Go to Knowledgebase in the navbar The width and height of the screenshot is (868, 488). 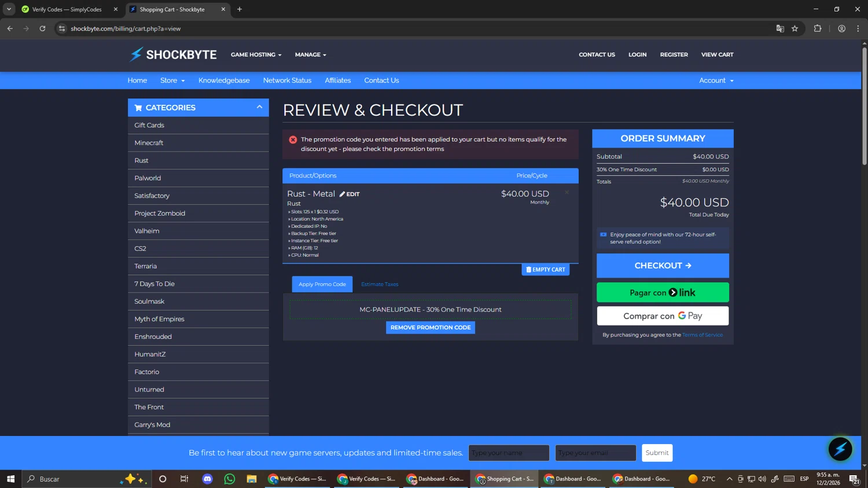[224, 80]
